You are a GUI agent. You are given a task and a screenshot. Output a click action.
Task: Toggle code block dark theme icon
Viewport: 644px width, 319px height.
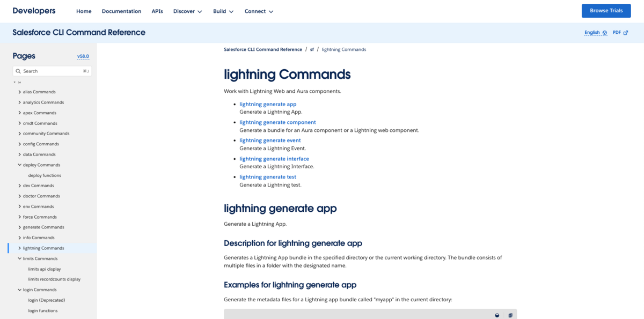pos(497,315)
